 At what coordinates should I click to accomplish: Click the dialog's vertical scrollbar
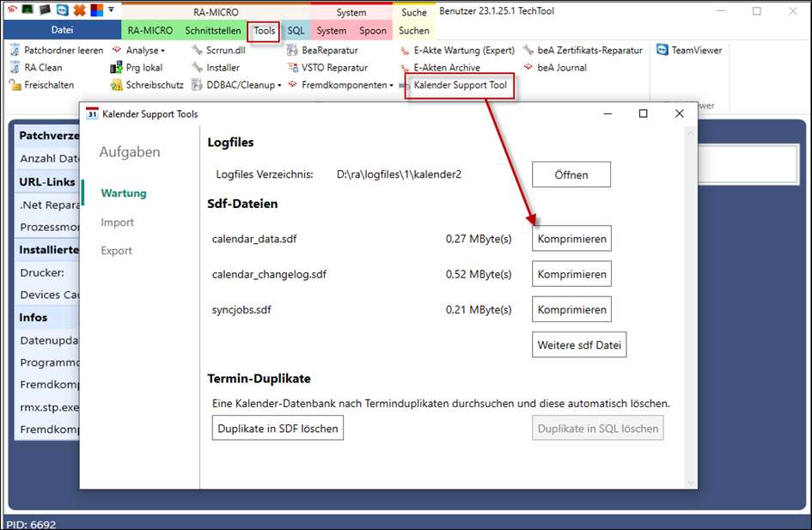[x=690, y=308]
